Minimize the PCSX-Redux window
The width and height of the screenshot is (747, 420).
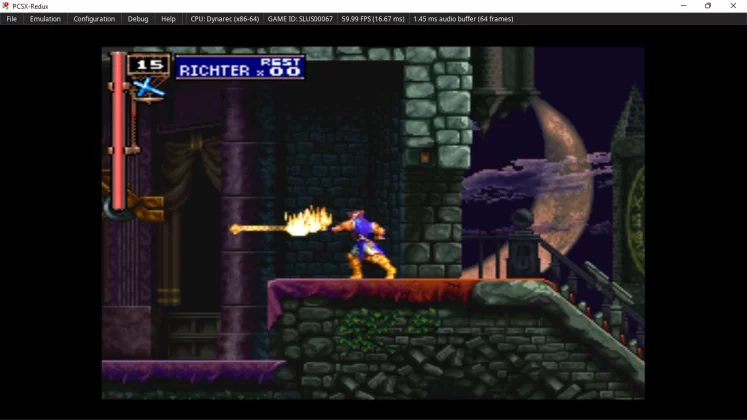coord(684,6)
